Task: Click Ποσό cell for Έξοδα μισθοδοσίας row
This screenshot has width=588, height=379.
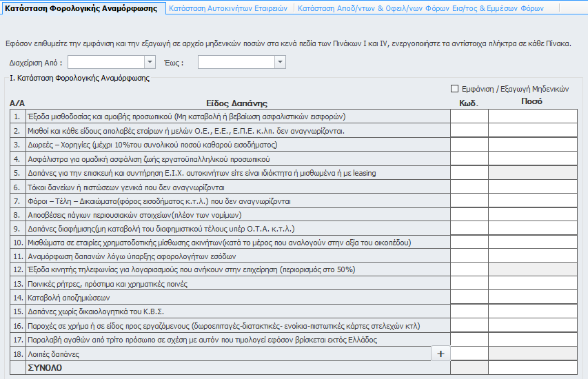Action: (533, 116)
